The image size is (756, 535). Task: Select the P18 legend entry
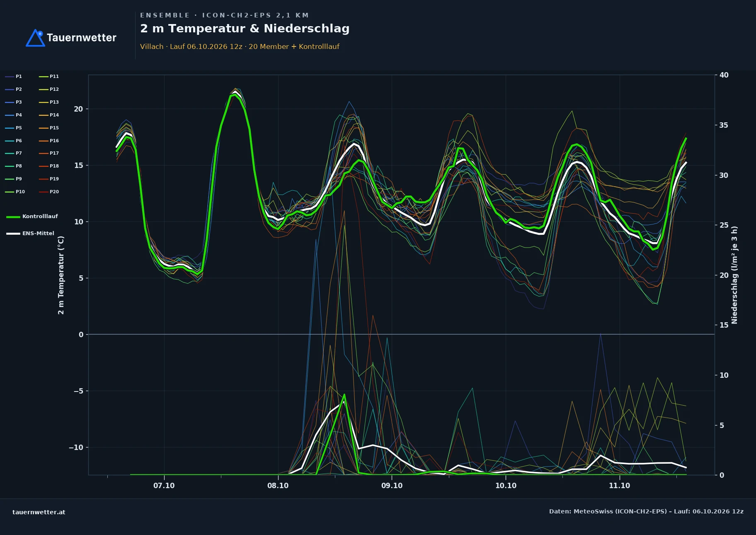pos(49,166)
